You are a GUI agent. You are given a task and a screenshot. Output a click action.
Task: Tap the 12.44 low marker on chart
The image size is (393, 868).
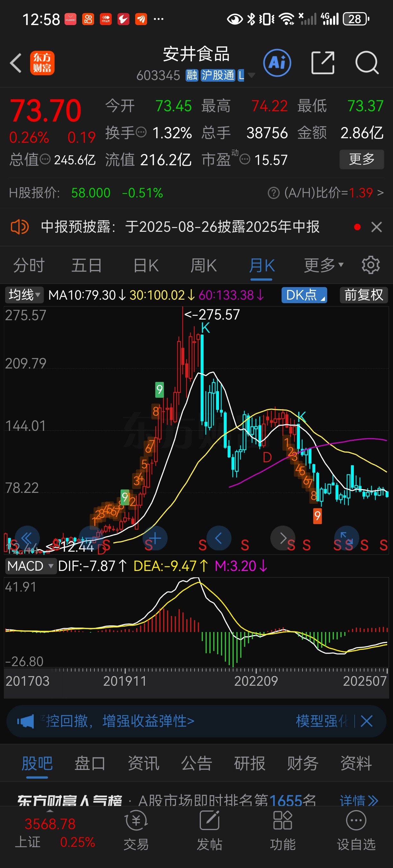70,547
